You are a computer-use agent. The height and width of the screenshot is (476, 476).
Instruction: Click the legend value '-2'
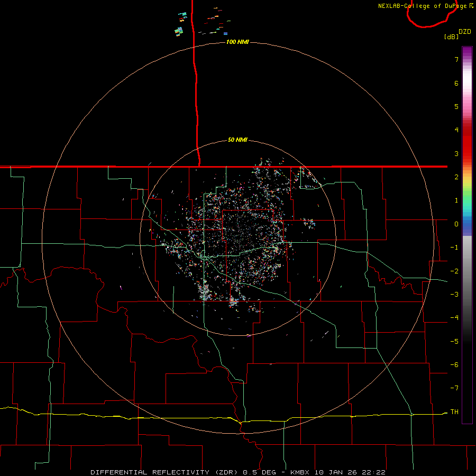454,271
